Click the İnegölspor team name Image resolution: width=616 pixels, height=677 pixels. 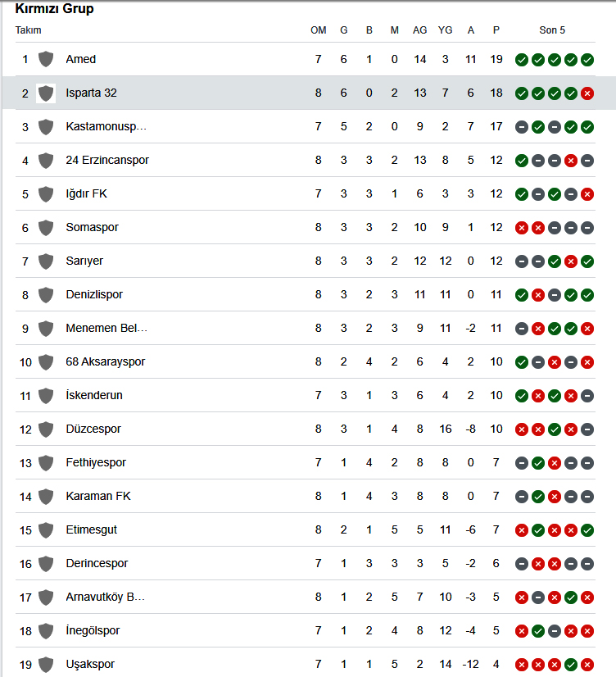click(x=93, y=630)
